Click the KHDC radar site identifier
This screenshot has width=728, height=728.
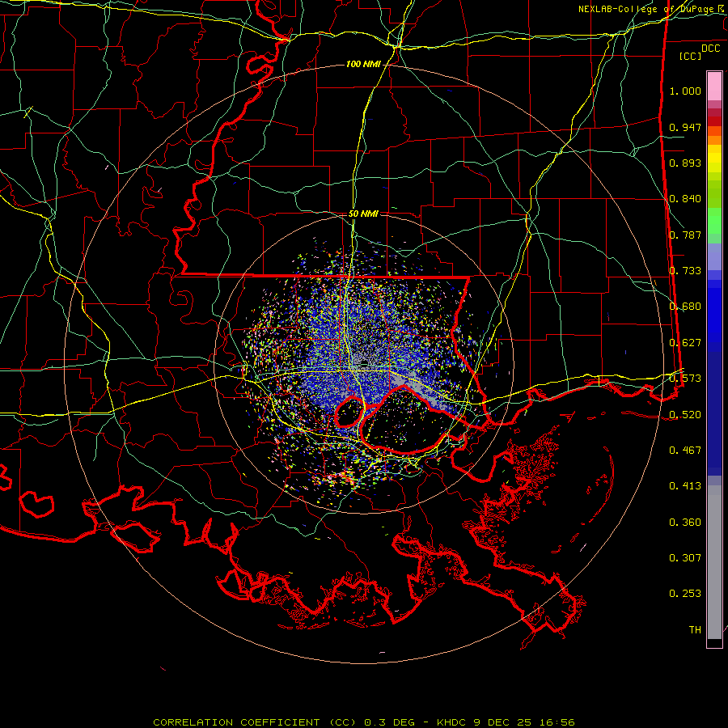[x=453, y=722]
